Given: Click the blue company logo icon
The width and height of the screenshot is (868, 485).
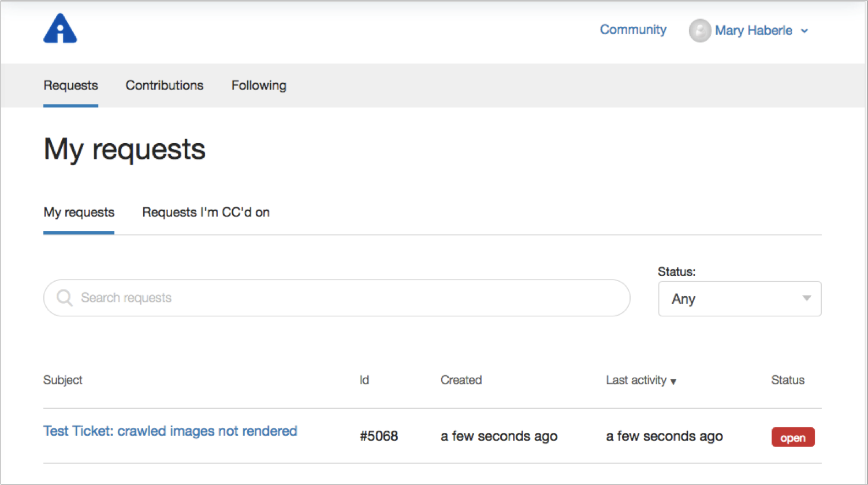Looking at the screenshot, I should pos(60,29).
